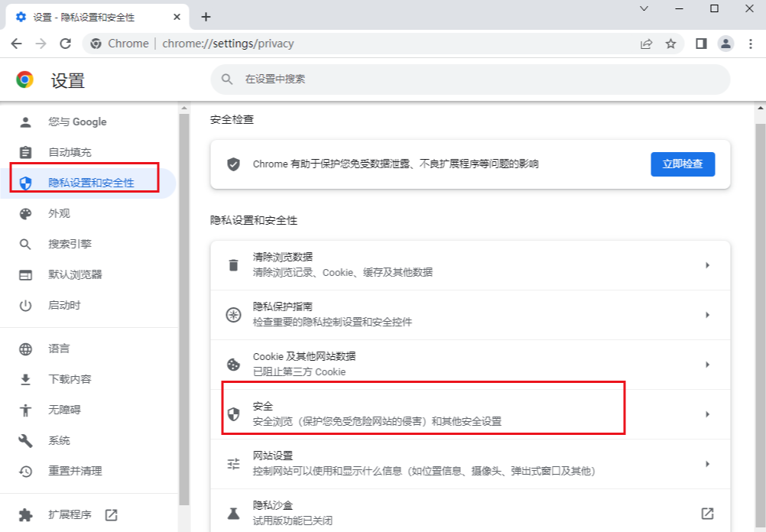Open 自动填充 settings section
This screenshot has height=532, width=766.
point(89,152)
